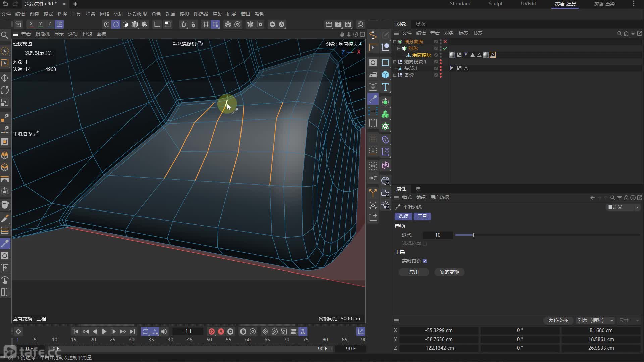Click the X position field
Image resolution: width=644 pixels, height=362 pixels.
[x=439, y=330]
